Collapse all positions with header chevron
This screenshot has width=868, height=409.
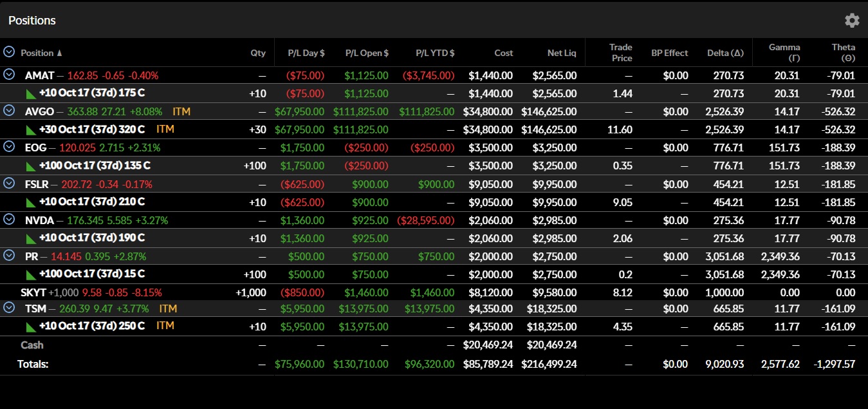coord(9,52)
